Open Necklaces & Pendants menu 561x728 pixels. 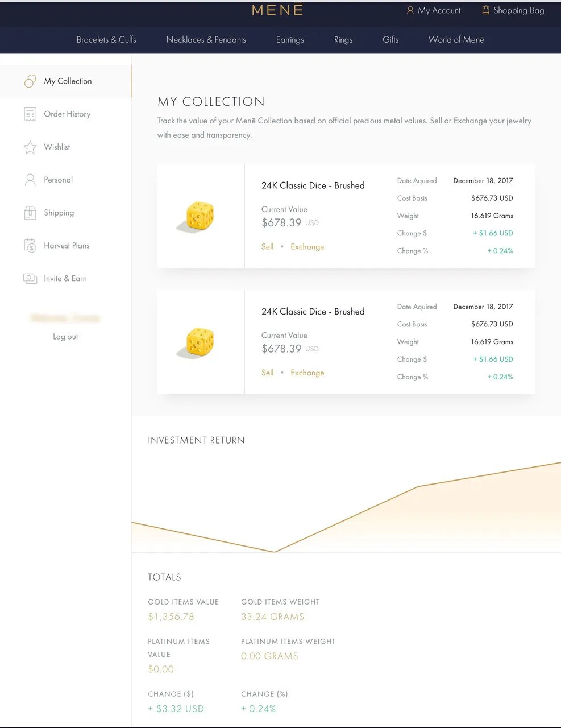[206, 40]
